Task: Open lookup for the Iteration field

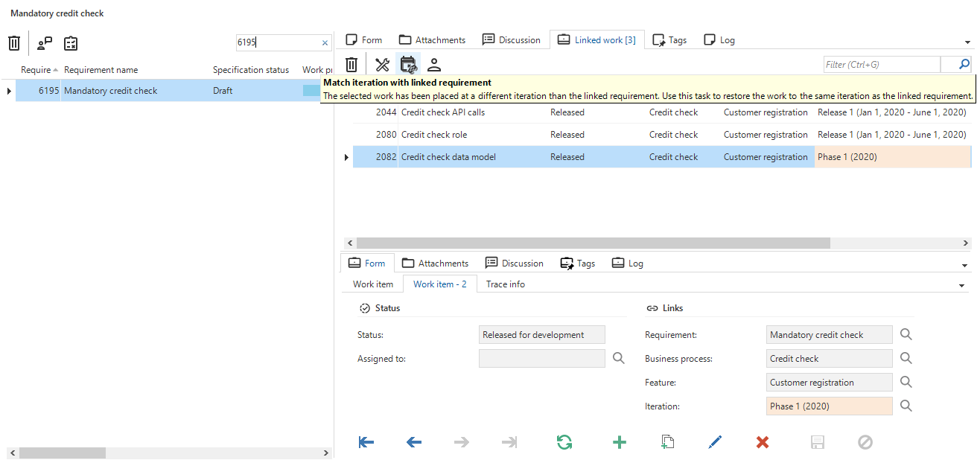Action: (x=906, y=406)
